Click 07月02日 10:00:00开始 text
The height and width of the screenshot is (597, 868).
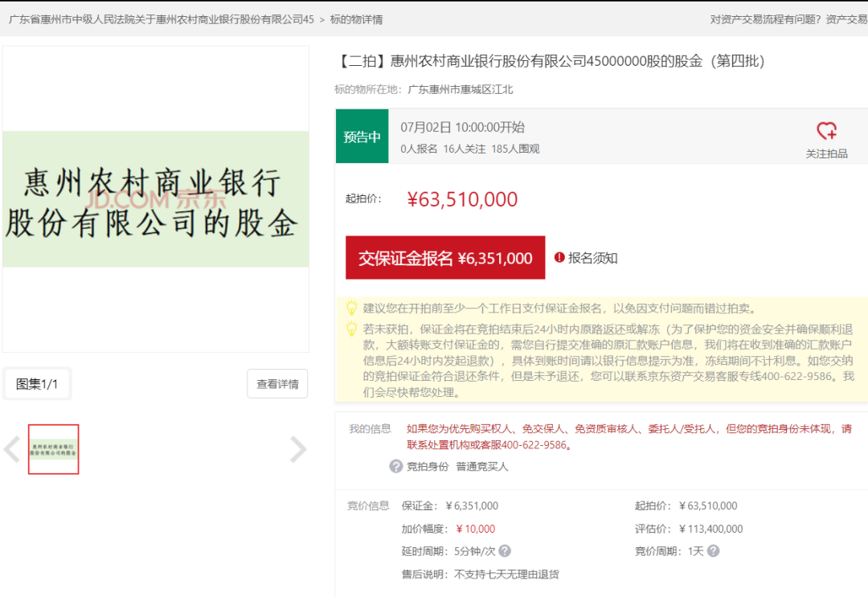(x=462, y=127)
